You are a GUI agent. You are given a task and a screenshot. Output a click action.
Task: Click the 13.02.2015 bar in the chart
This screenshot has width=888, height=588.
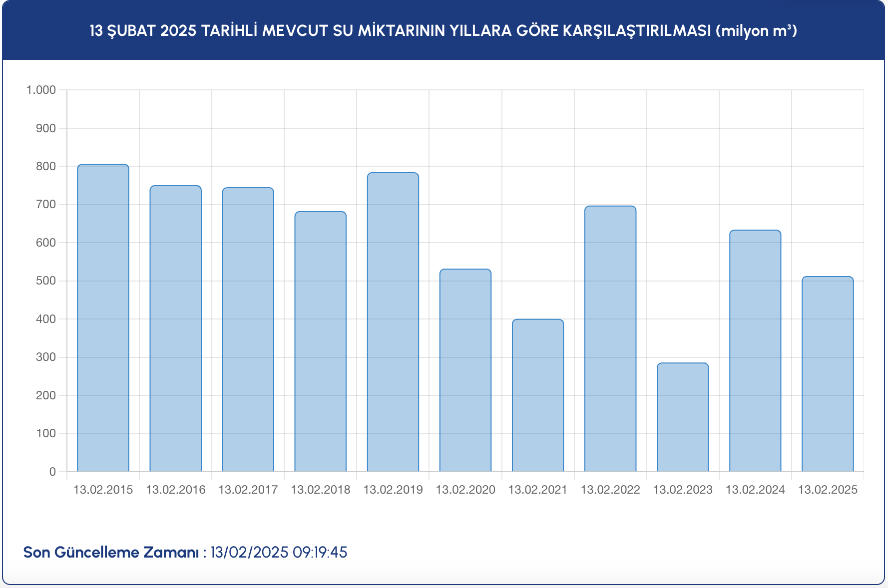coord(103,318)
